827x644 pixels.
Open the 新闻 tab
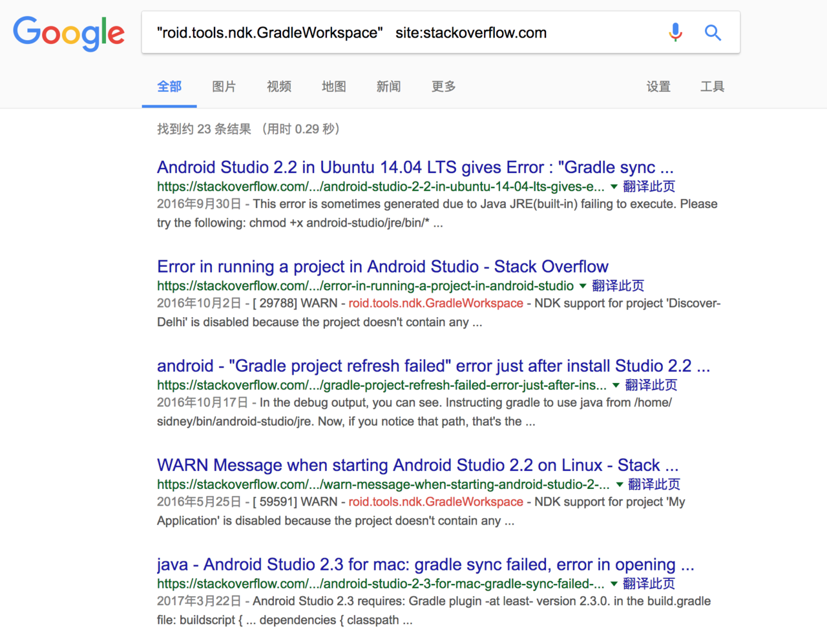pyautogui.click(x=389, y=87)
